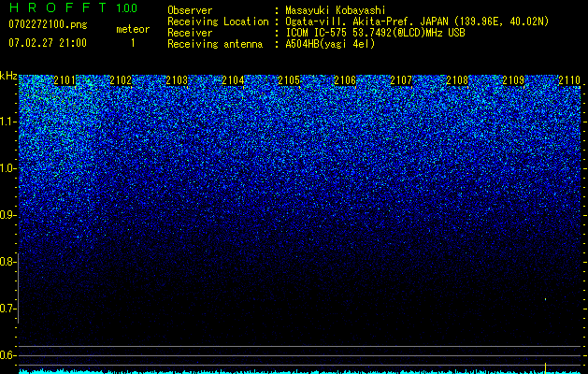Click the 0.6 kHz axis label
The width and height of the screenshot is (588, 374).
pos(7,355)
